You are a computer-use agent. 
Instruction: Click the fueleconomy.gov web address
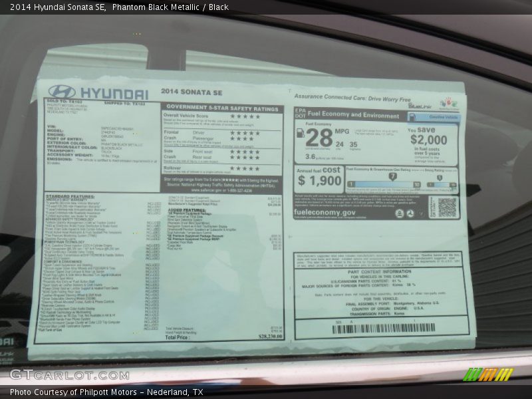coord(325,212)
